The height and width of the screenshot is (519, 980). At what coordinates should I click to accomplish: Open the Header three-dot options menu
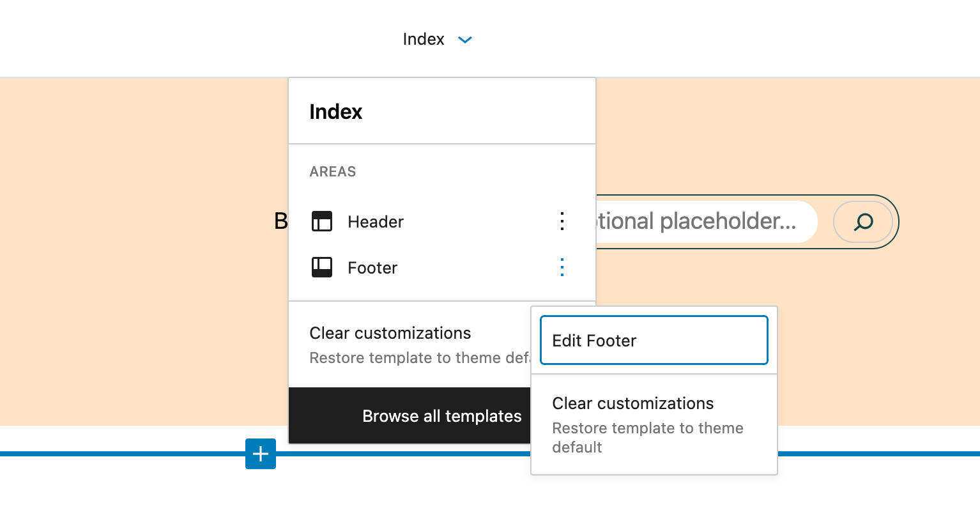coord(562,221)
